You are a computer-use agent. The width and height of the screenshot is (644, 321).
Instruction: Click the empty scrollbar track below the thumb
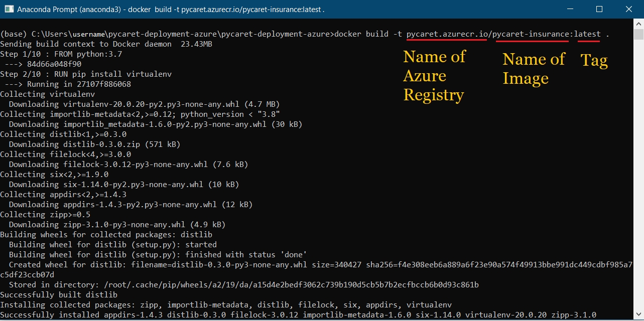(x=638, y=176)
